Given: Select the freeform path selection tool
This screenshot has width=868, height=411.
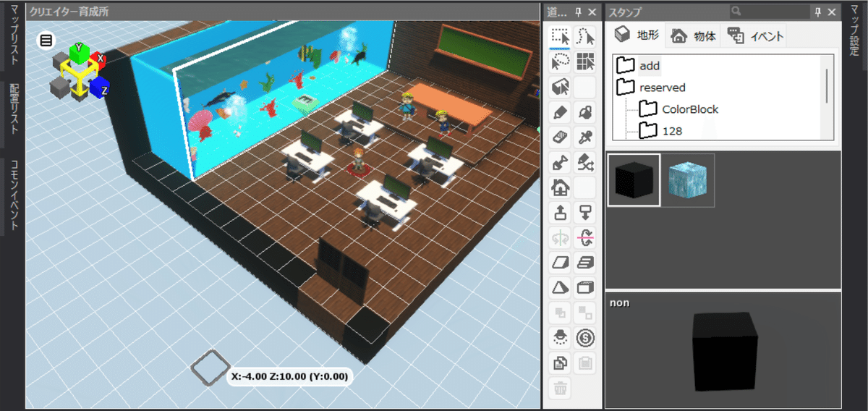Looking at the screenshot, I should 586,35.
